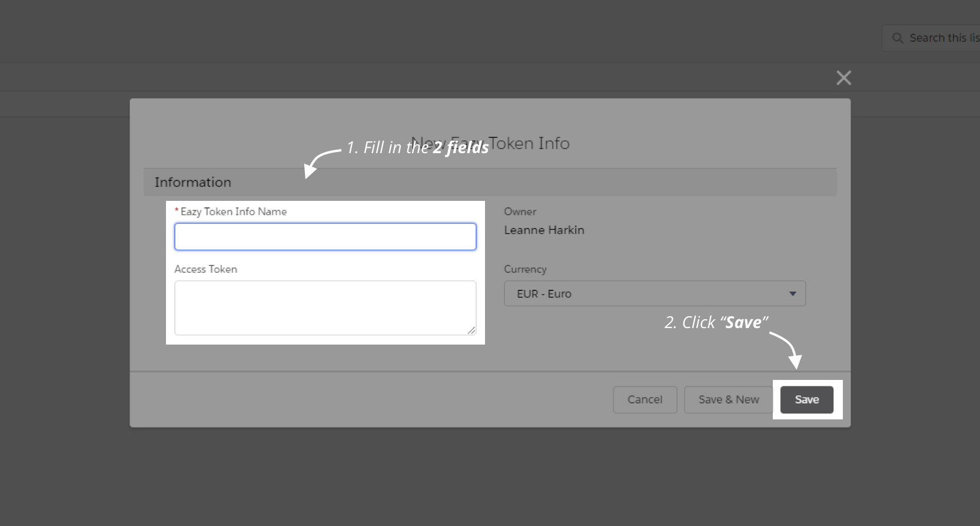Screen dimensions: 980x526
Task: Click the Search this list field
Action: coord(931,38)
